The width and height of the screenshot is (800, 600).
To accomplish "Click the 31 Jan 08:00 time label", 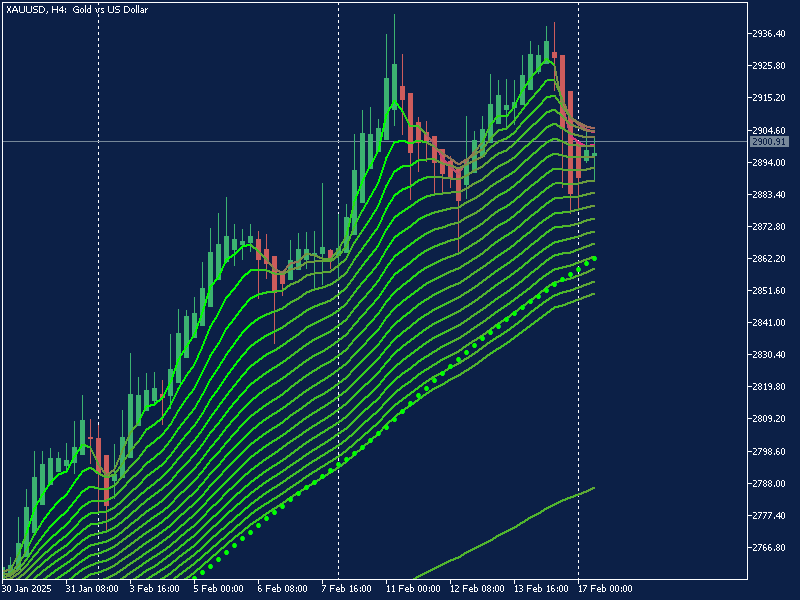I will point(92,589).
